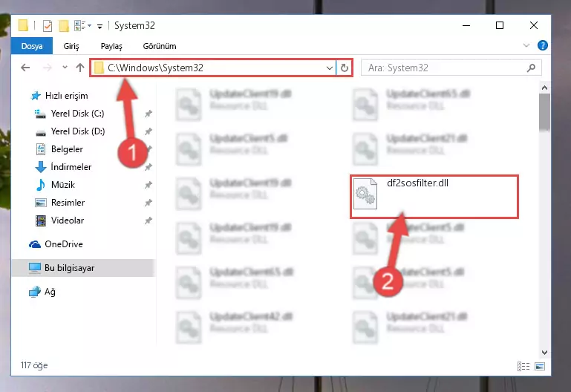Open Yerel Disk (C:)

[x=77, y=114]
